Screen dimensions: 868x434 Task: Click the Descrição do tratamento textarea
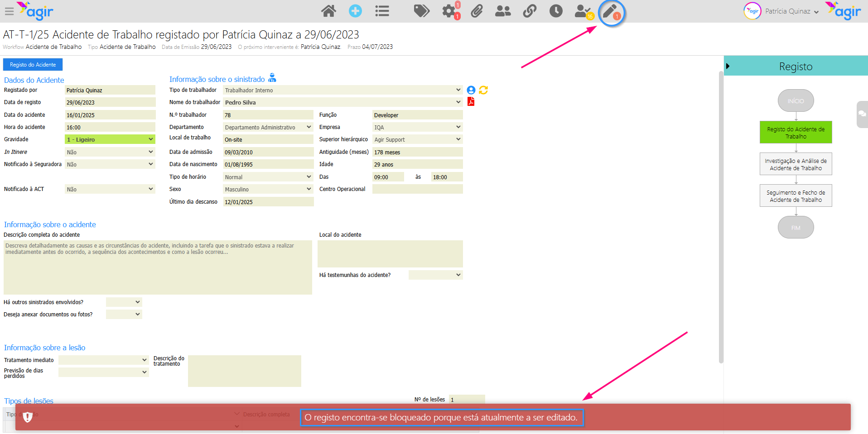click(245, 371)
